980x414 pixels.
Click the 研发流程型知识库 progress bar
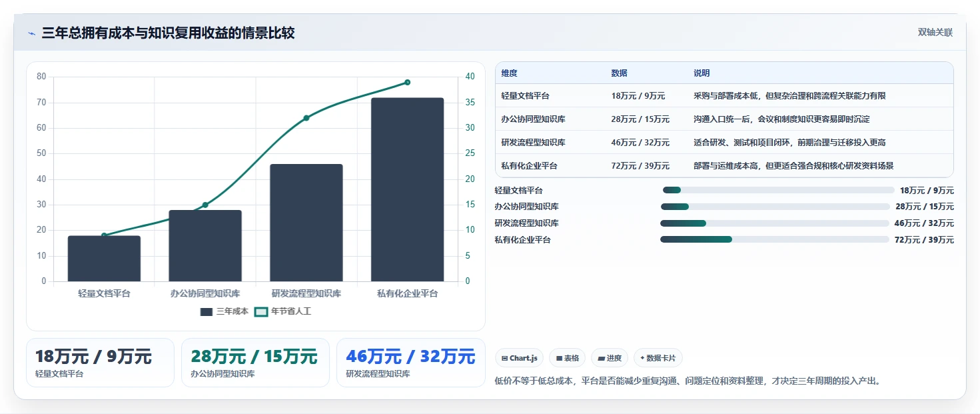click(x=774, y=223)
